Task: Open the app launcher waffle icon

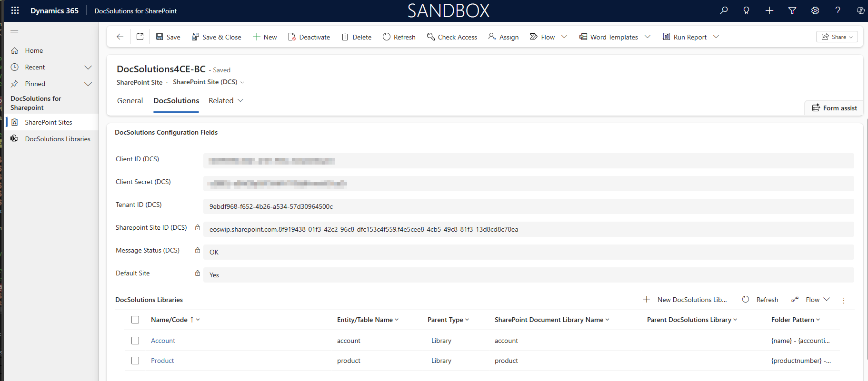Action: (x=15, y=10)
